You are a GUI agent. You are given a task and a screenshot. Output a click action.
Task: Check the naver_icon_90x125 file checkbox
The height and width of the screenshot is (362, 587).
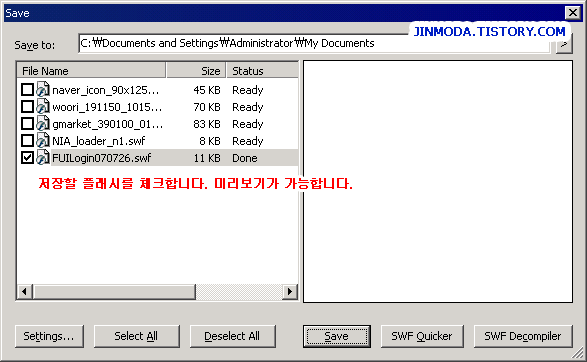point(27,90)
